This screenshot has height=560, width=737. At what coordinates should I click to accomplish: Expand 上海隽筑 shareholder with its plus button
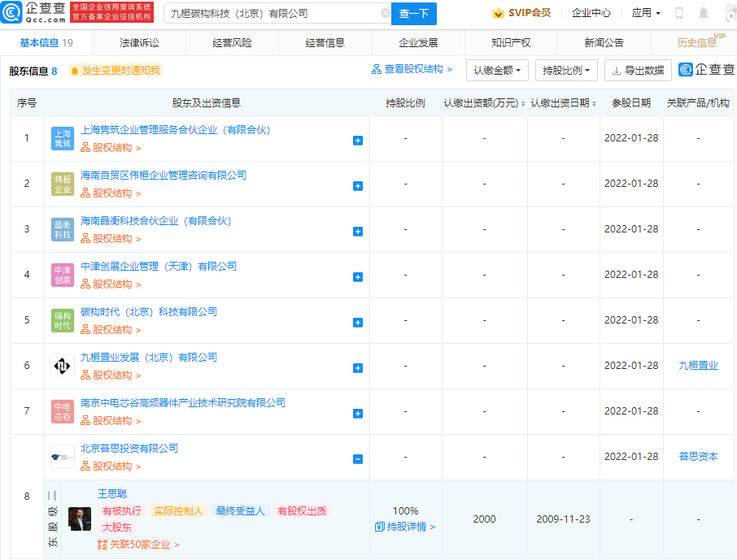click(x=357, y=140)
